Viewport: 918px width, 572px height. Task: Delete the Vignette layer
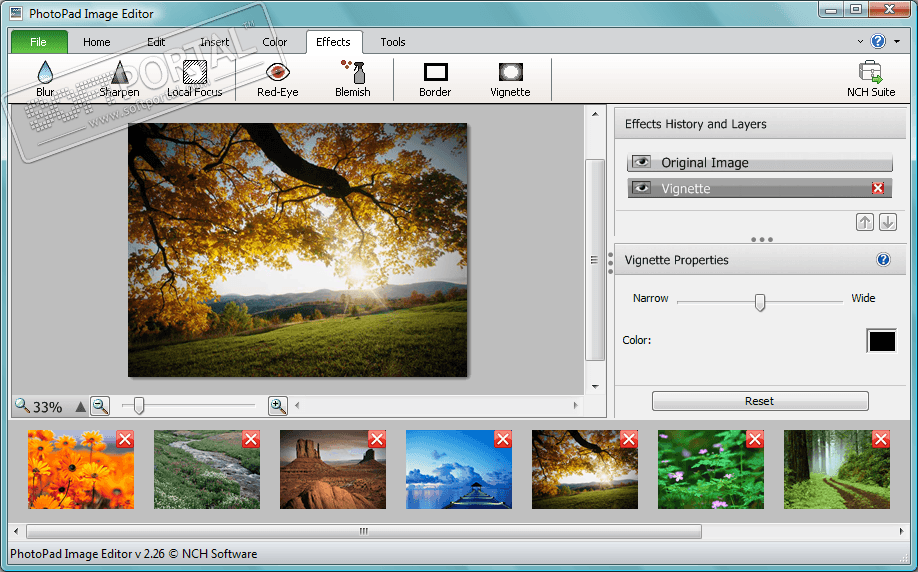(x=878, y=188)
